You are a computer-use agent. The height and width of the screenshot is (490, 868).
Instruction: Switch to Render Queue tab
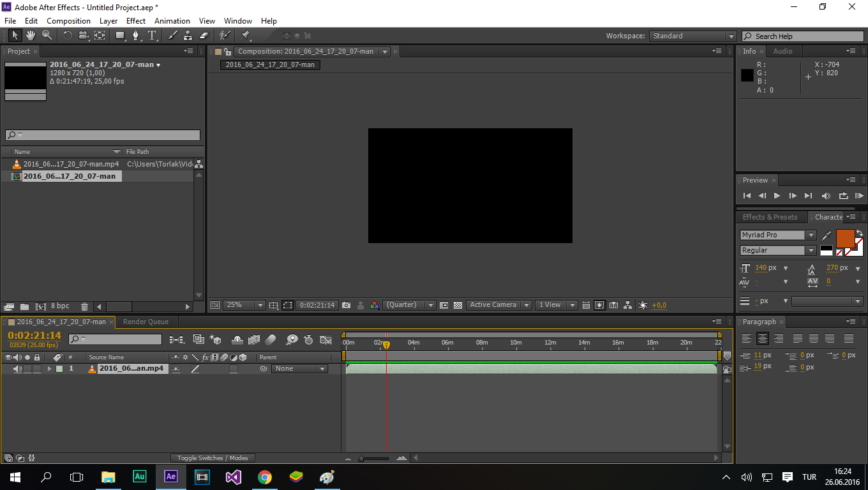[x=146, y=322]
